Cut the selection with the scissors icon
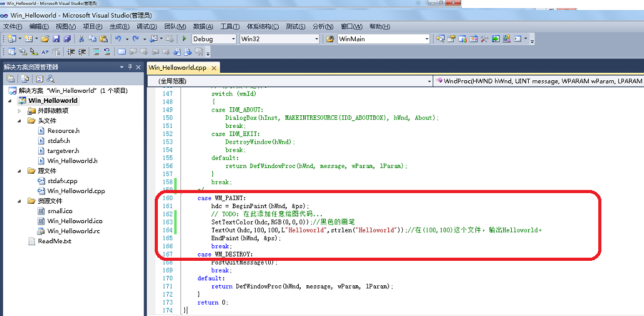Image resolution: width=644 pixels, height=316 pixels. (x=81, y=39)
